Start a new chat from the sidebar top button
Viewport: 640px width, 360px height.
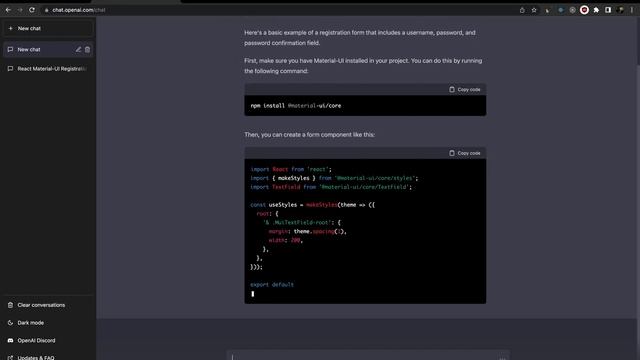point(48,29)
